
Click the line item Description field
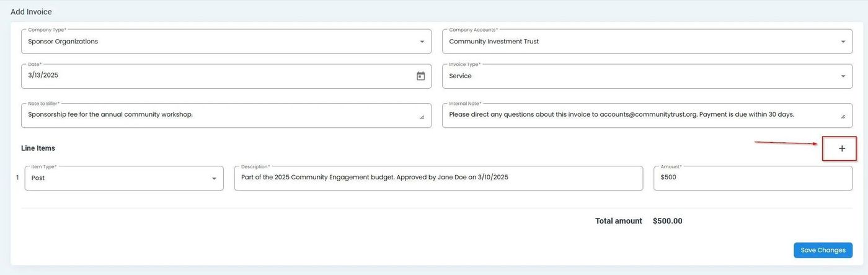[x=438, y=178]
